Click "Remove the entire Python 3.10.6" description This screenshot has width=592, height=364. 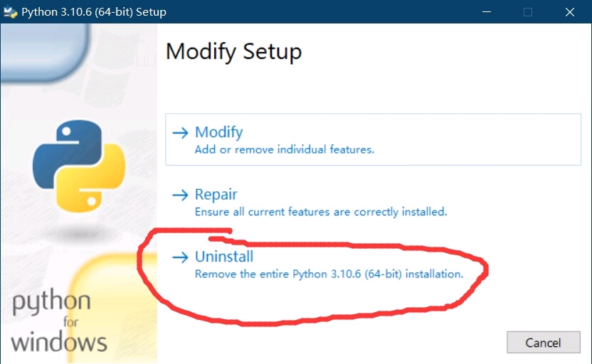329,274
